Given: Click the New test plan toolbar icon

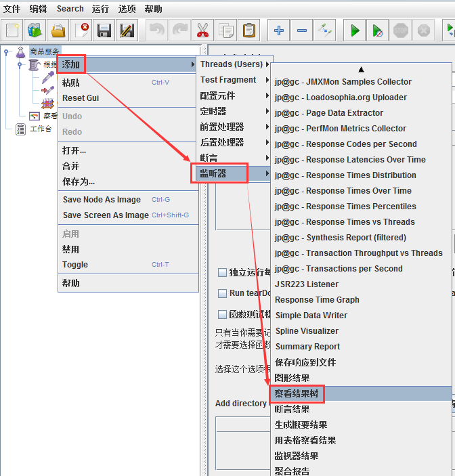Looking at the screenshot, I should tap(12, 30).
